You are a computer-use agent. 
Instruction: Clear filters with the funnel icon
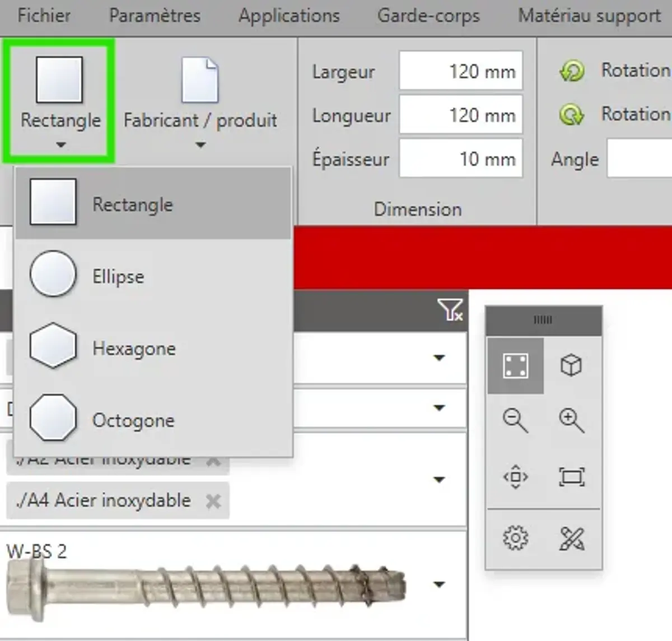coord(450,309)
